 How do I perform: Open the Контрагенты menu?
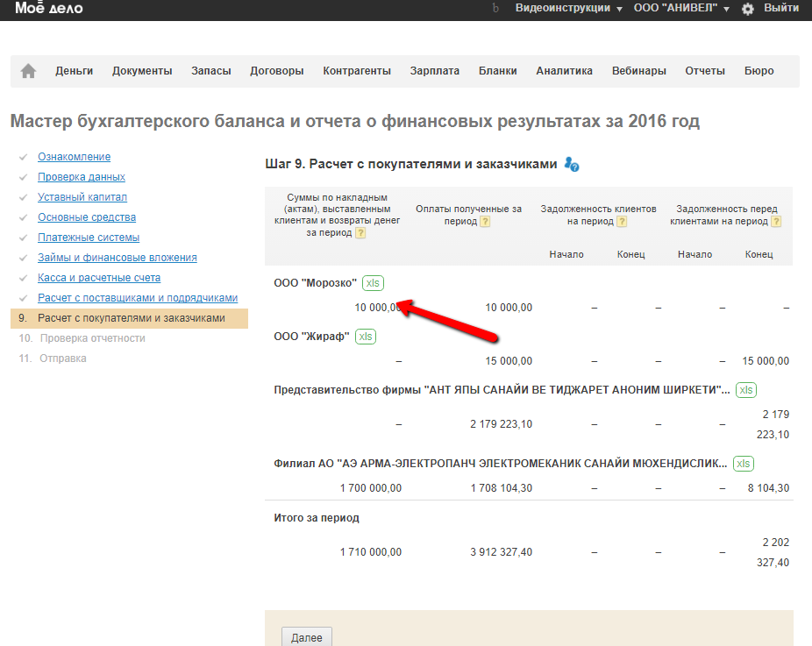[356, 71]
